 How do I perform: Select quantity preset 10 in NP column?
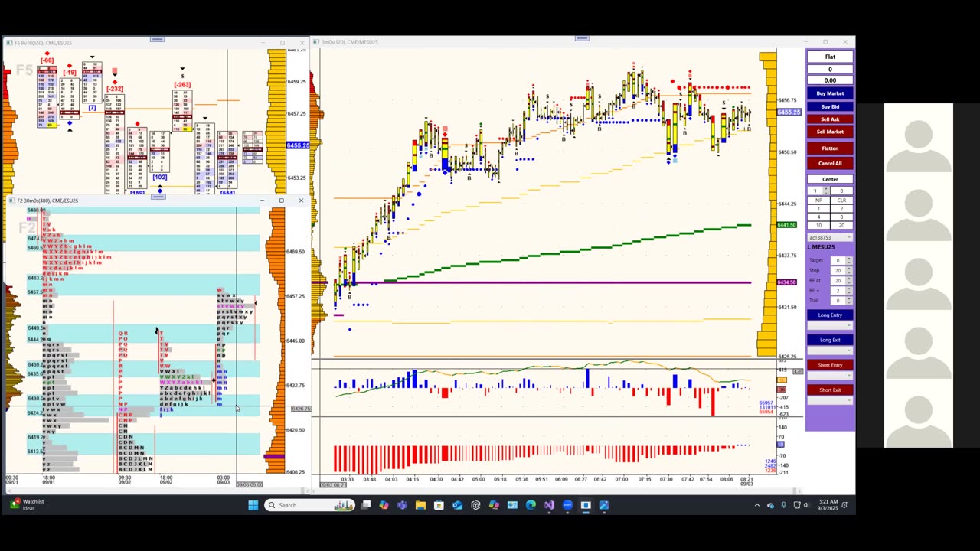(818, 225)
